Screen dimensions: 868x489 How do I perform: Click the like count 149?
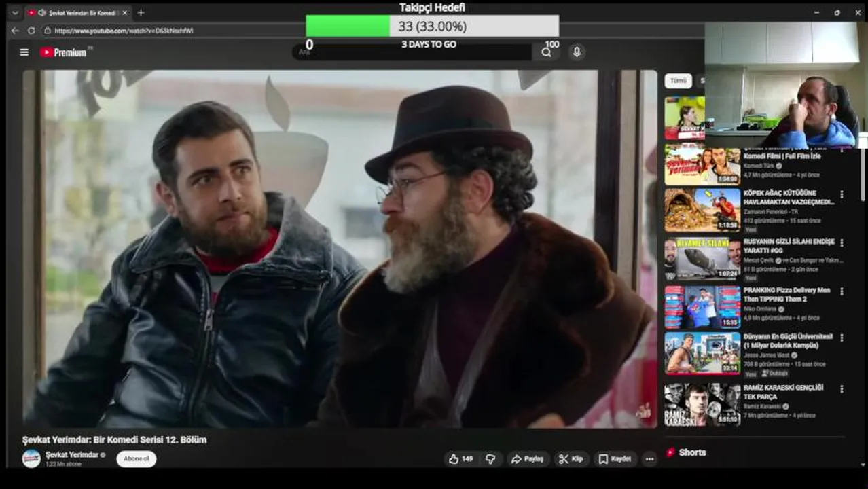467,459
